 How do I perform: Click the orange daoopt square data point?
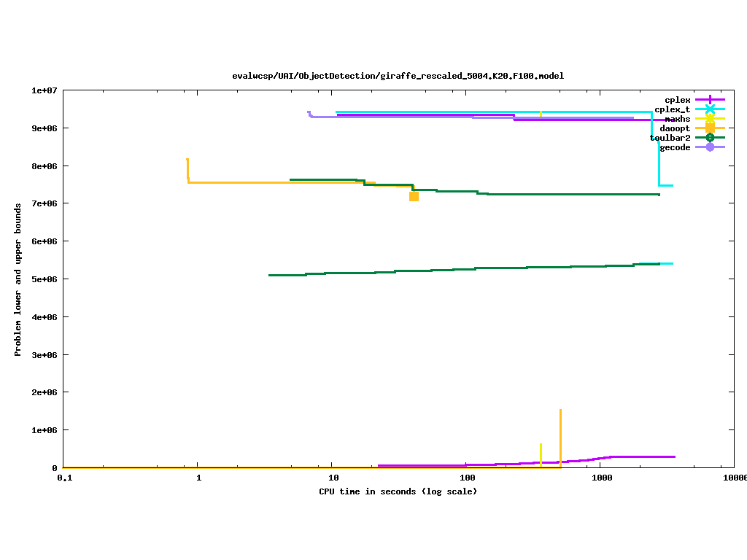click(414, 196)
